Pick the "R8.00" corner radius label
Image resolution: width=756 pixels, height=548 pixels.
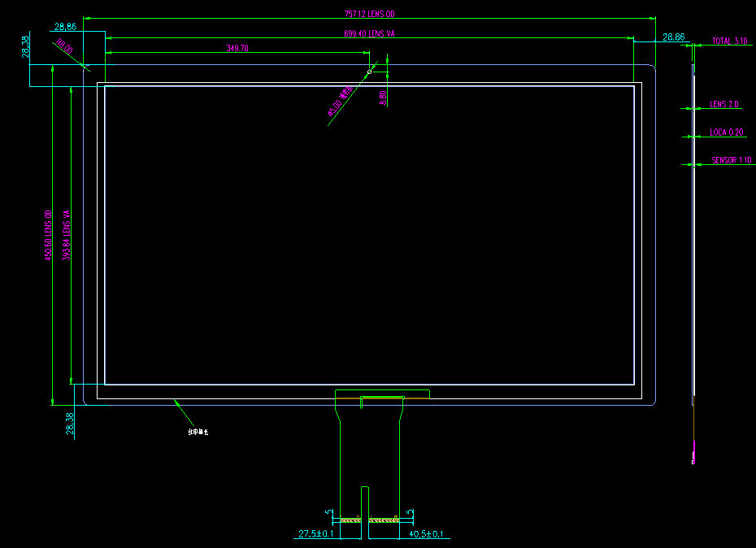[64, 47]
